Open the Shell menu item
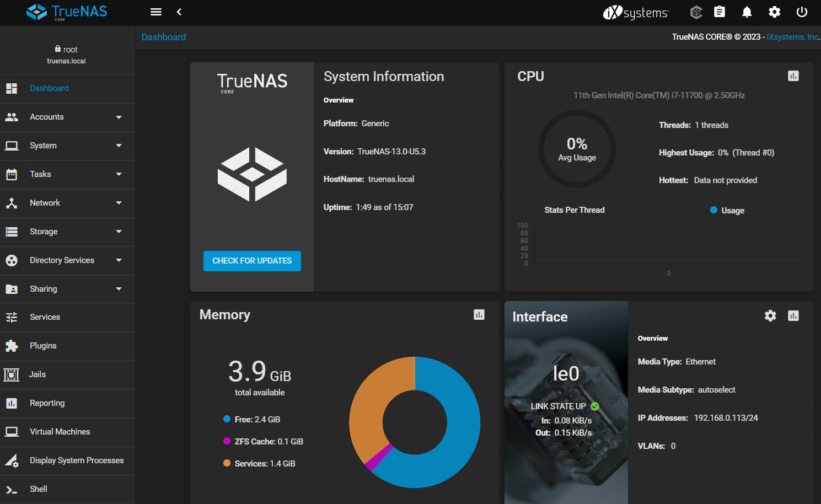821x504 pixels. pos(39,489)
